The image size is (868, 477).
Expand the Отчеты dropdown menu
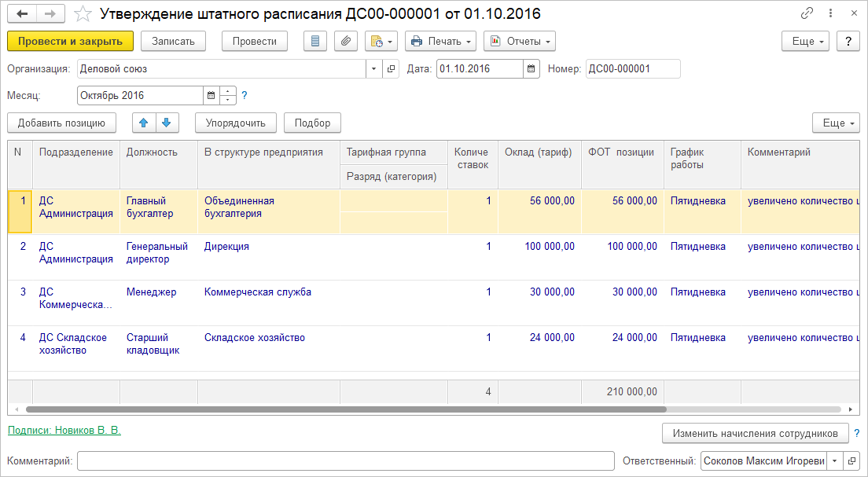coord(519,41)
